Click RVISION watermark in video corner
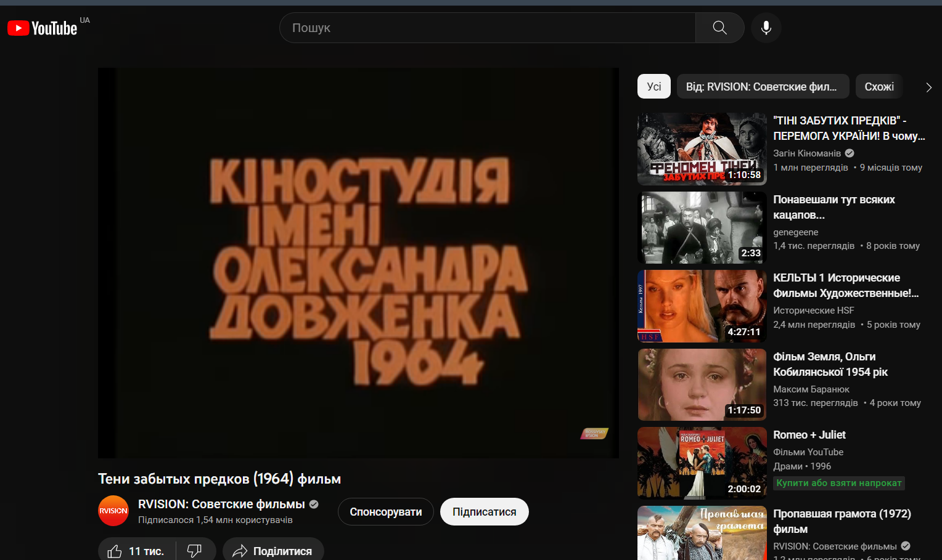942x560 pixels. (594, 434)
